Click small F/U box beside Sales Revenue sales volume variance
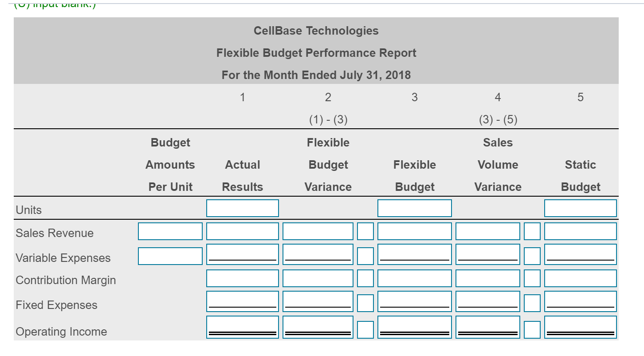Viewport: 644px width, 356px height. point(532,231)
